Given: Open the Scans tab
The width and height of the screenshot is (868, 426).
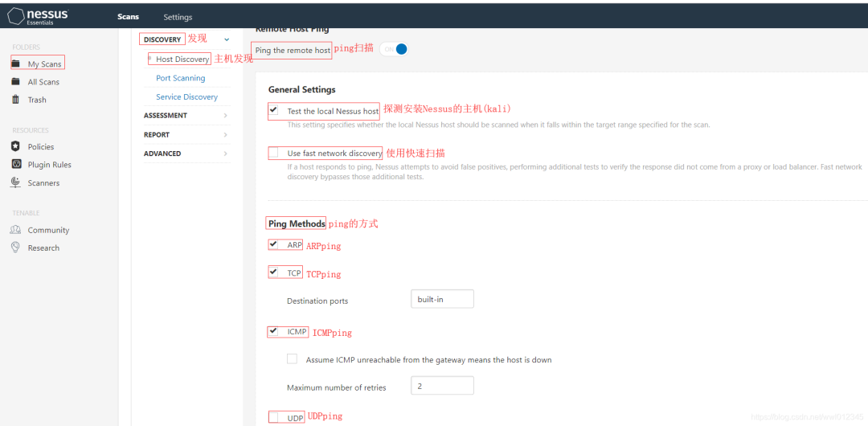Looking at the screenshot, I should tap(128, 17).
